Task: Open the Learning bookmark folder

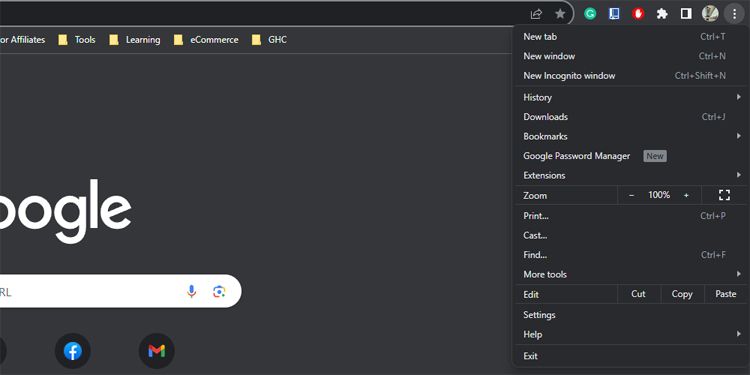Action: [x=134, y=40]
